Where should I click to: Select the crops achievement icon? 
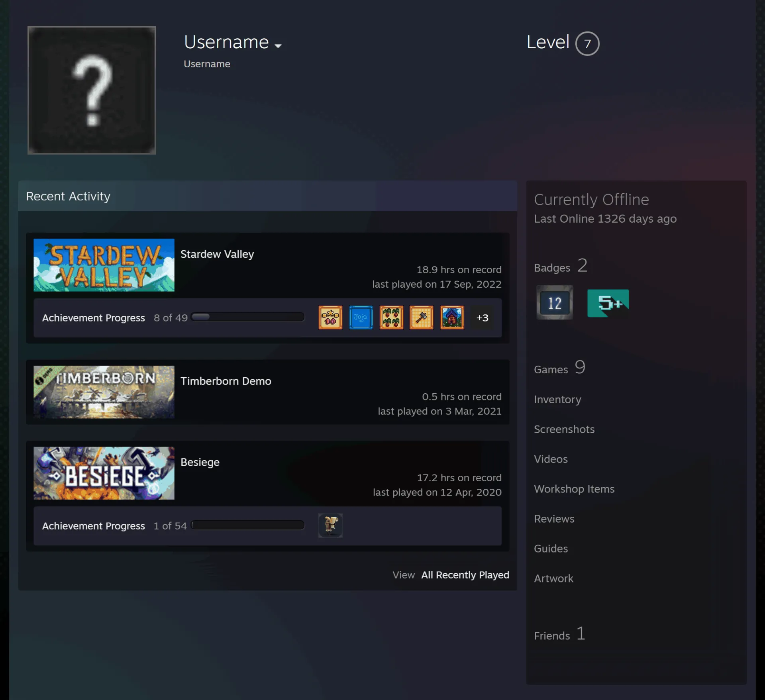coord(391,318)
